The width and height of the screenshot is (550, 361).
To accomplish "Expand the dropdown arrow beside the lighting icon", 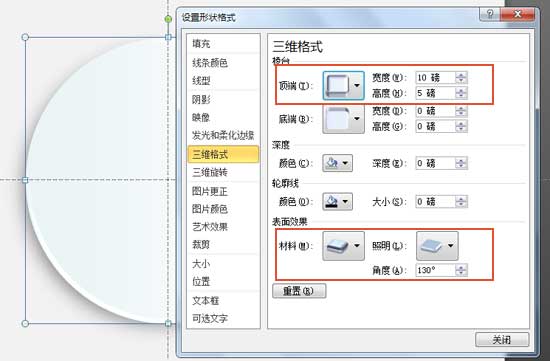I will tap(451, 246).
